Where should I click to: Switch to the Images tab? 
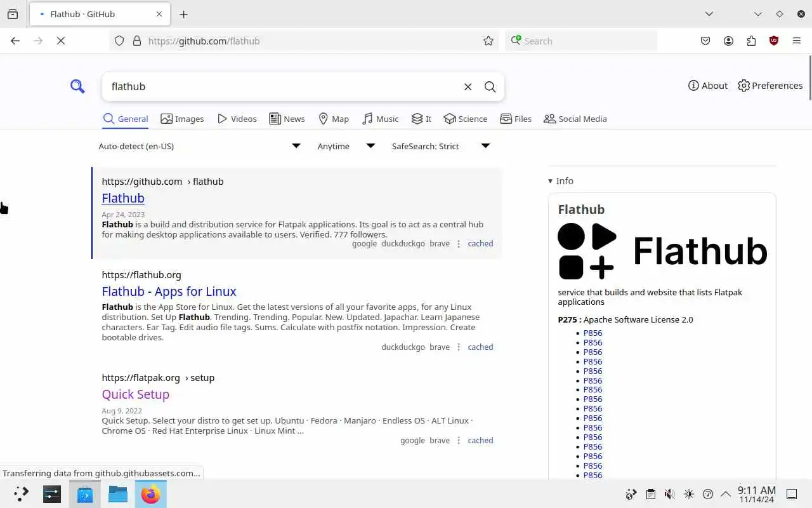click(182, 119)
